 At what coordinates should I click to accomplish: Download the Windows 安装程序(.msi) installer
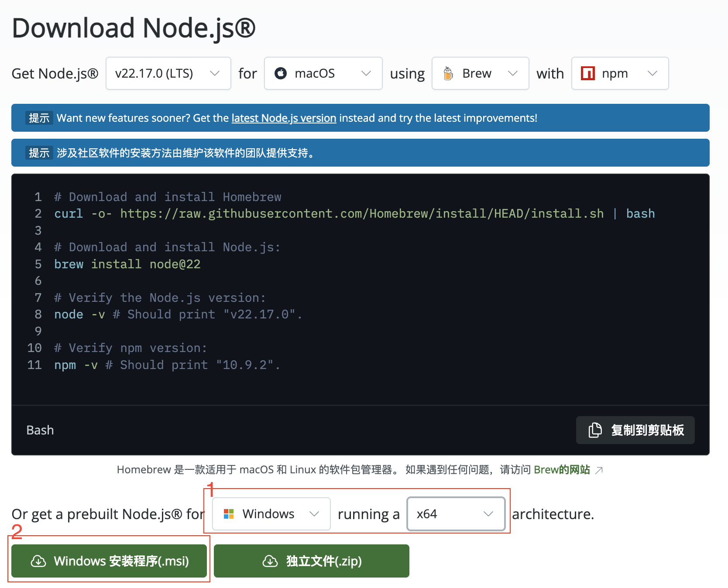coord(109,561)
